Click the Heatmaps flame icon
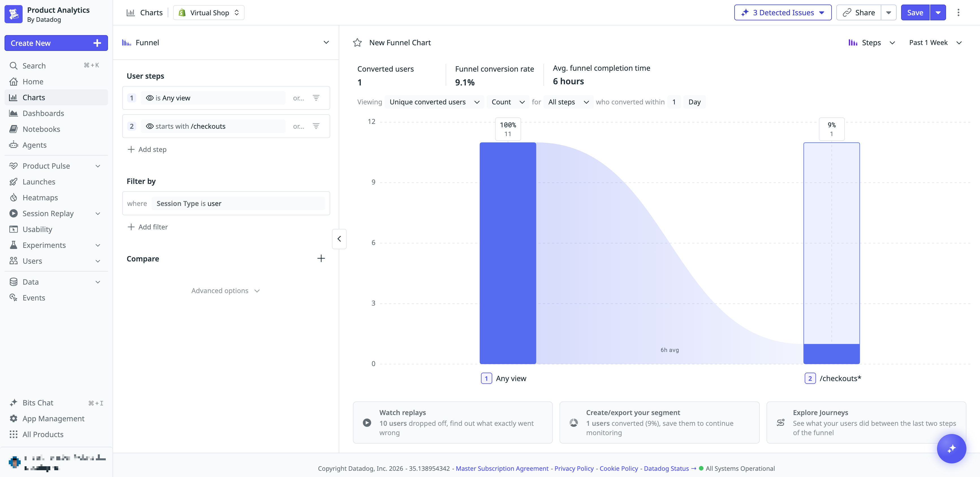 14,197
